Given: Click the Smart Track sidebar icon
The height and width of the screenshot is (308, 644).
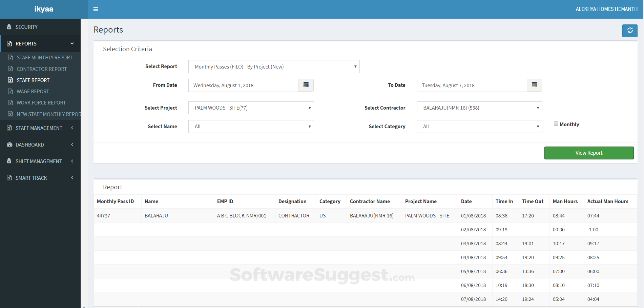Looking at the screenshot, I should [x=9, y=178].
